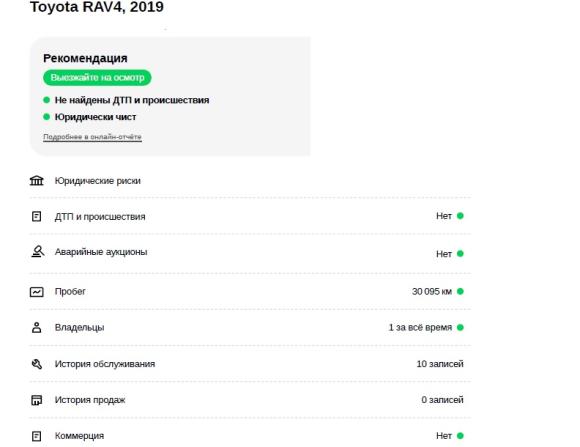Click the green status dot in the ДТП и происшествия row
The width and height of the screenshot is (580, 447).
pos(460,216)
